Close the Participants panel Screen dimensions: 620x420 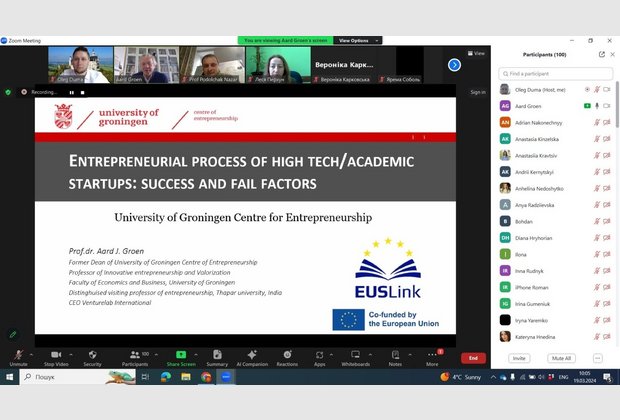click(x=612, y=55)
